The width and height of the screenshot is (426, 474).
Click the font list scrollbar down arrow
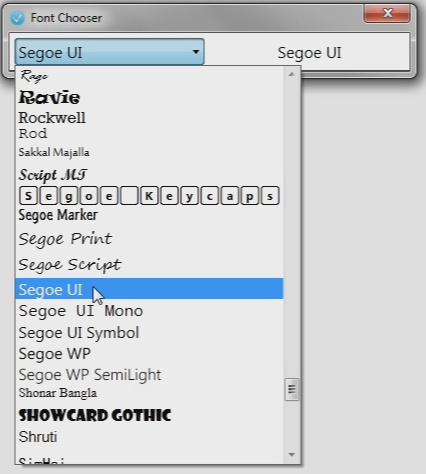pos(292,455)
